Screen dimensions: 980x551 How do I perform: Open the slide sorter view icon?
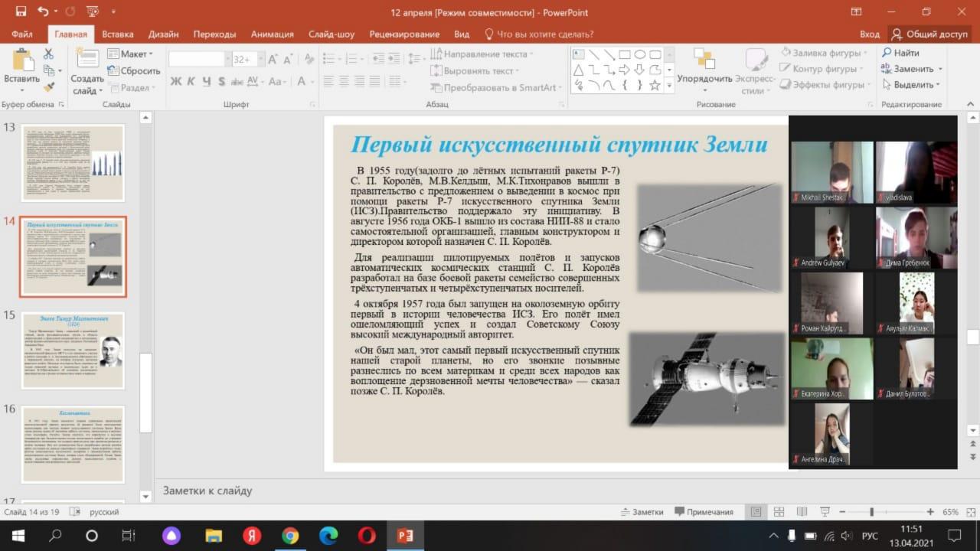pos(779,512)
